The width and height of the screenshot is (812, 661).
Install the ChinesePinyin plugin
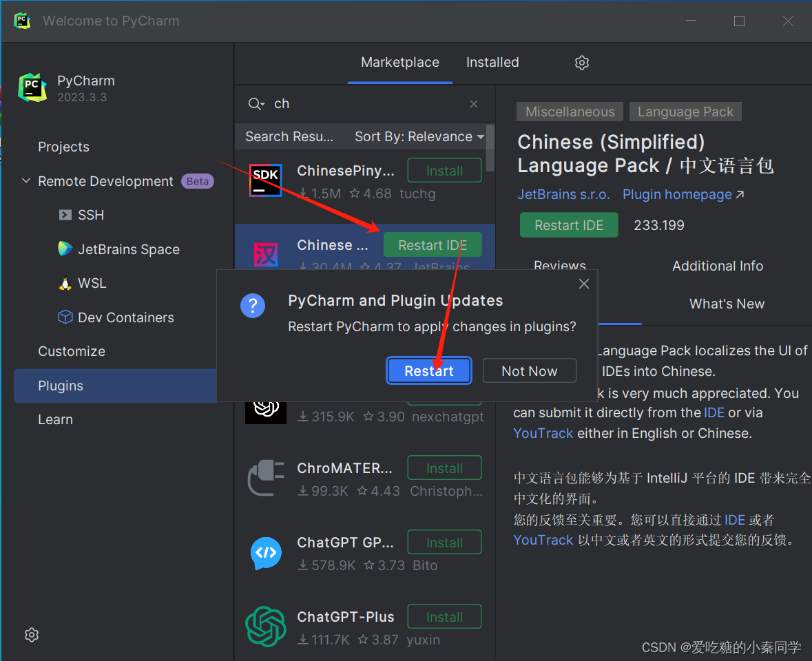[x=444, y=171]
